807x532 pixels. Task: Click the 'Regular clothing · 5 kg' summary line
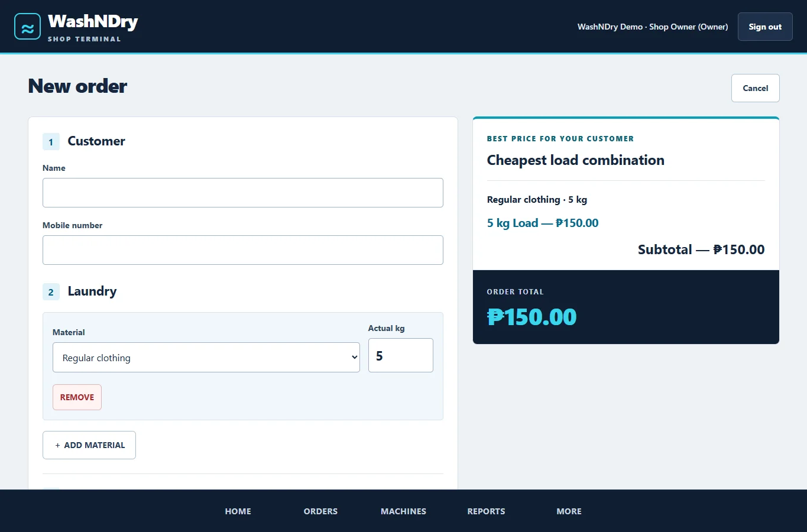point(537,200)
